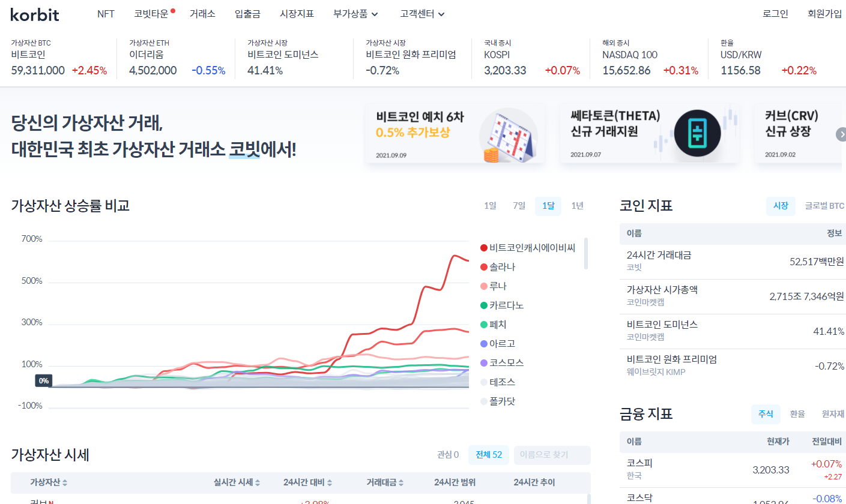Toggle 아르고 series in chart legend

[497, 344]
